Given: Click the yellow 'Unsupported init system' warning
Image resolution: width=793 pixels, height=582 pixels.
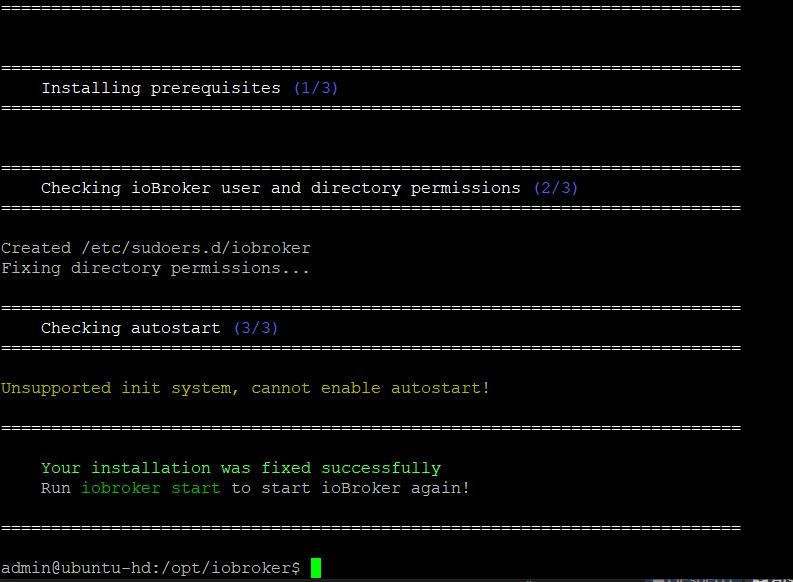Looking at the screenshot, I should pyautogui.click(x=120, y=388).
